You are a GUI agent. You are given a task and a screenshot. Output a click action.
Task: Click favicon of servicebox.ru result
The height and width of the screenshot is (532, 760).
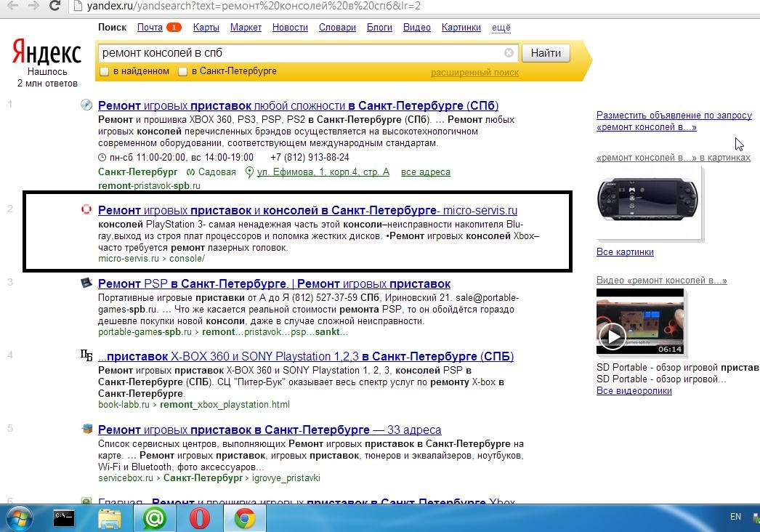pos(86,429)
